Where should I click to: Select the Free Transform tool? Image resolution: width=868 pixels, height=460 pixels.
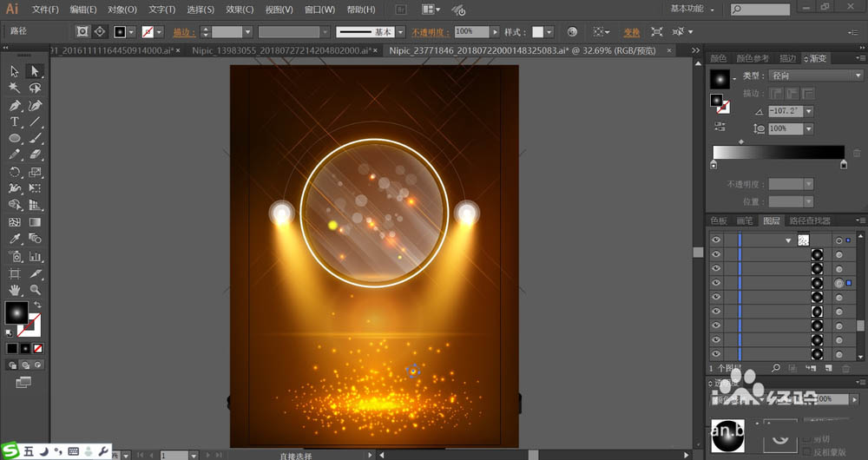pyautogui.click(x=35, y=188)
